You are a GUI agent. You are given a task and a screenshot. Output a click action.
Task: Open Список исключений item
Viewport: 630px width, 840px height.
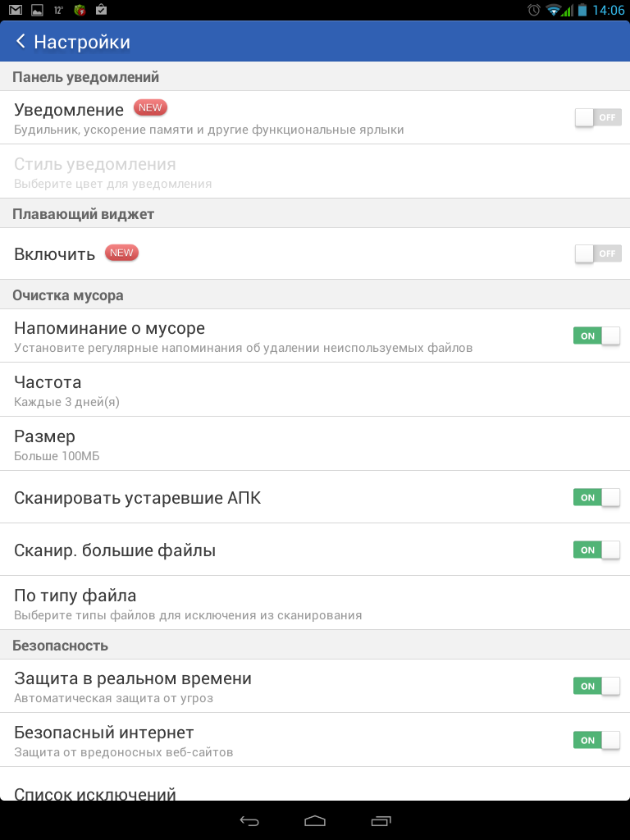pos(315,785)
